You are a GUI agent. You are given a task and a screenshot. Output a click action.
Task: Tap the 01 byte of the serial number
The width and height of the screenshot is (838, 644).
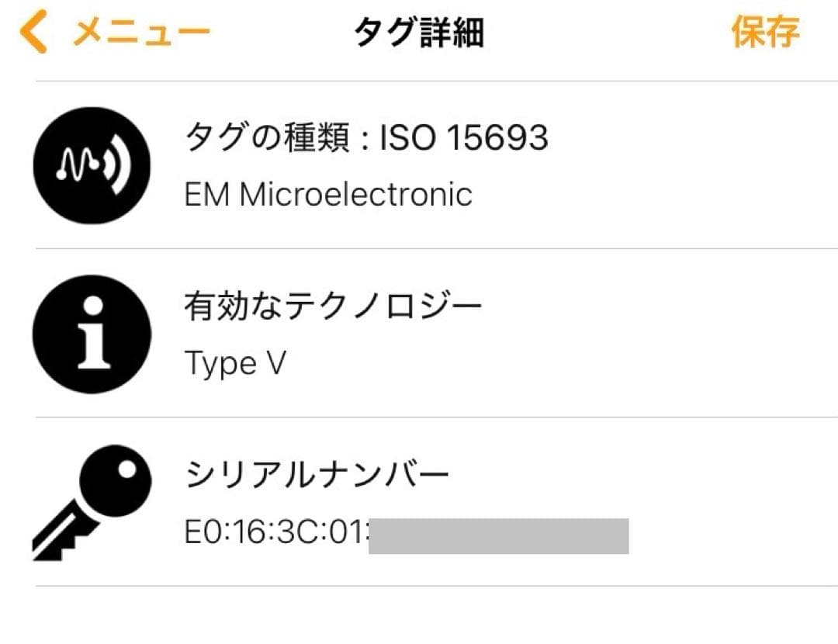point(343,535)
